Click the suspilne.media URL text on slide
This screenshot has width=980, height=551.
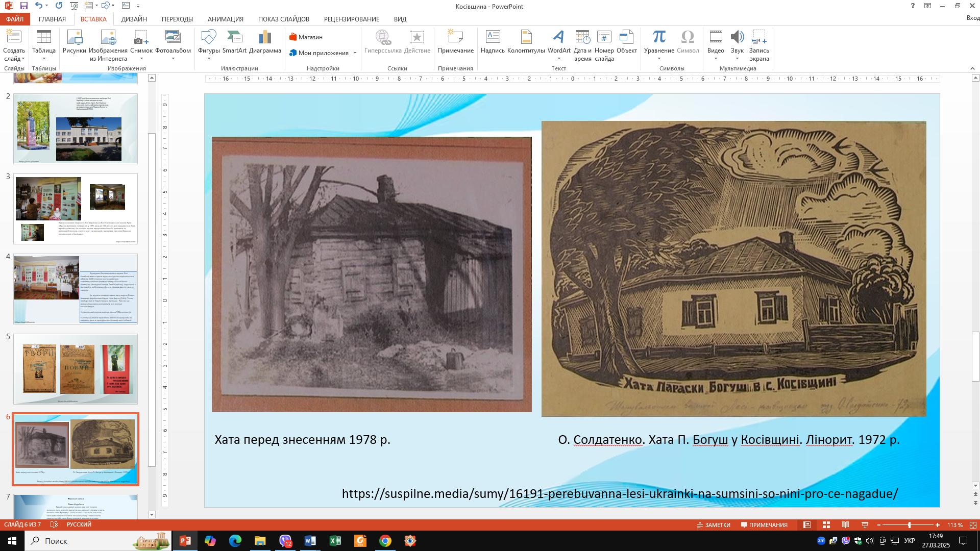620,494
